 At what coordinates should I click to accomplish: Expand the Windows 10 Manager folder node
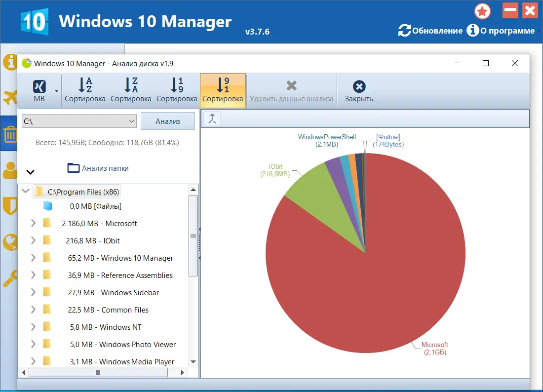point(33,258)
